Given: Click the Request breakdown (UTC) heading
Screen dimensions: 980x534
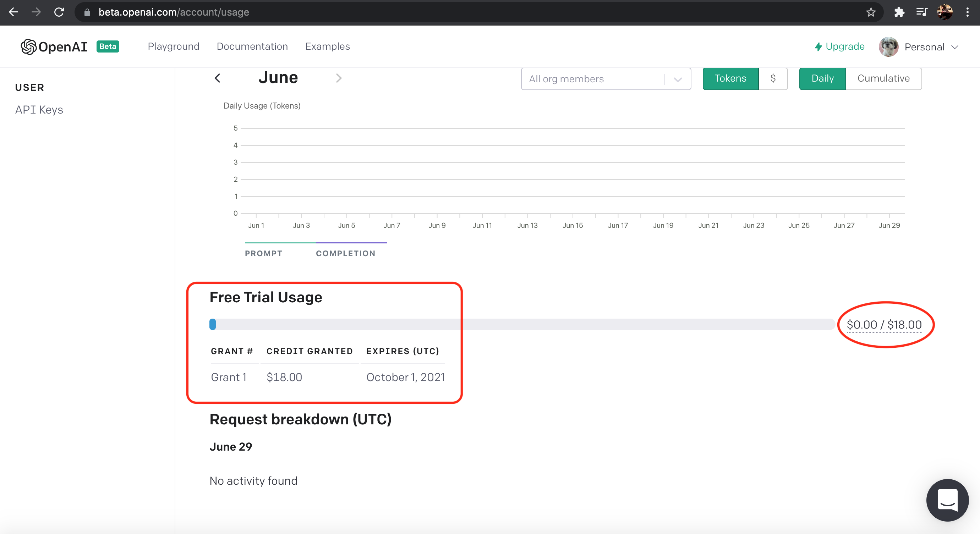Looking at the screenshot, I should (x=301, y=419).
